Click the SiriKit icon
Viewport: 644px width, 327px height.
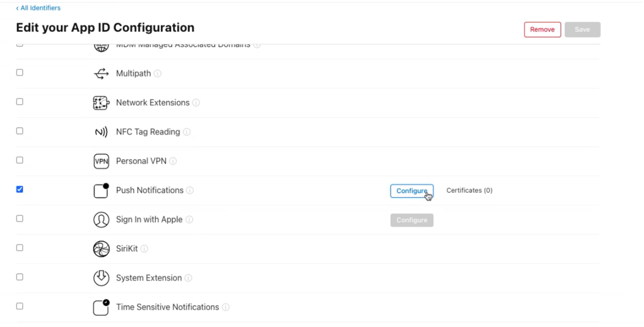click(101, 248)
